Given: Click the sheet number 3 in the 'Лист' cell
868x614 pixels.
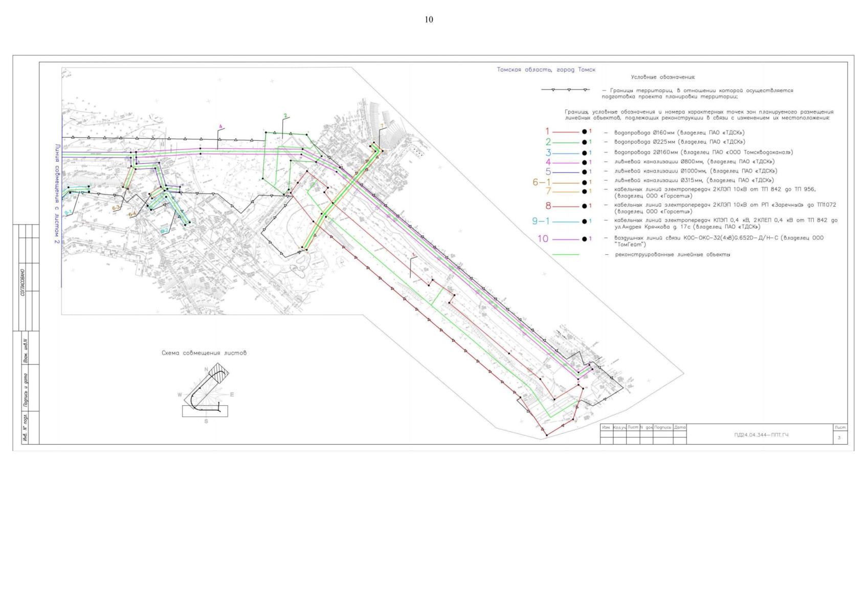Looking at the screenshot, I should click(839, 438).
